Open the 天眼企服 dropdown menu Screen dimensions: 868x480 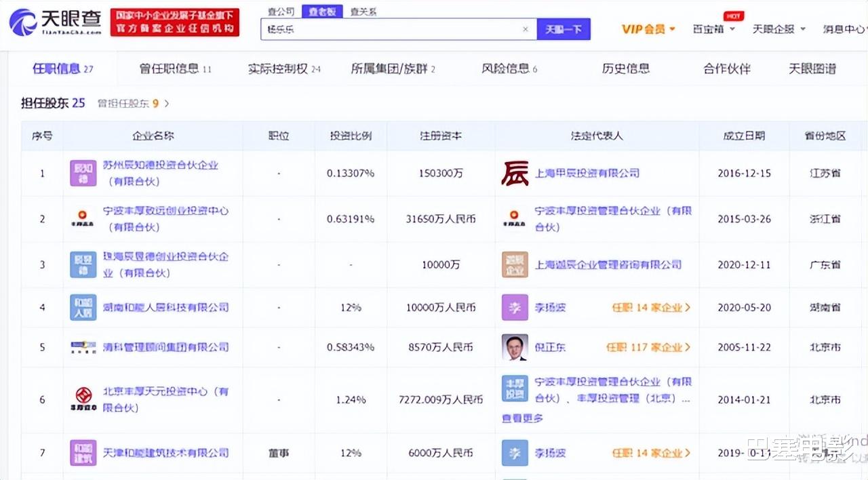pyautogui.click(x=779, y=29)
